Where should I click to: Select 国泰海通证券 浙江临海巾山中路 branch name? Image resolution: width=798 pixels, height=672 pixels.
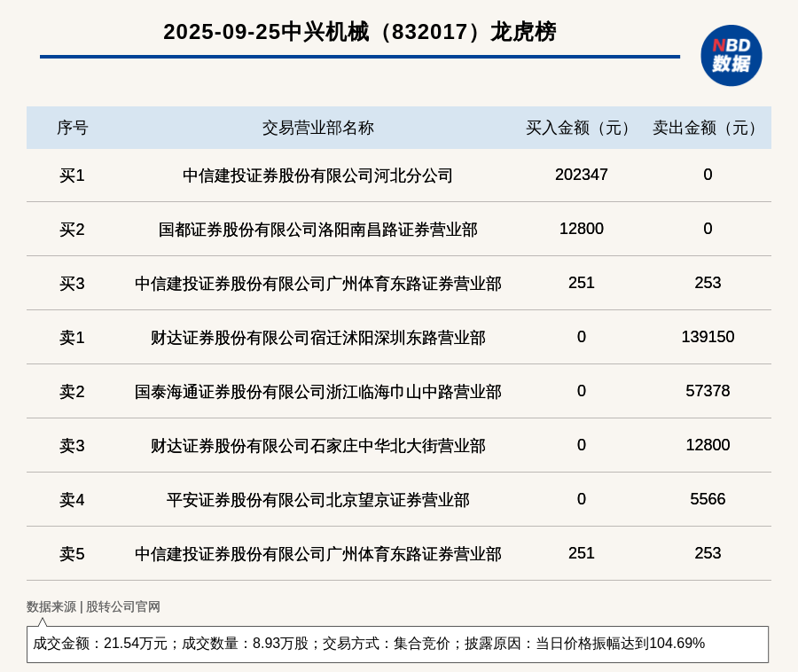pyautogui.click(x=317, y=392)
